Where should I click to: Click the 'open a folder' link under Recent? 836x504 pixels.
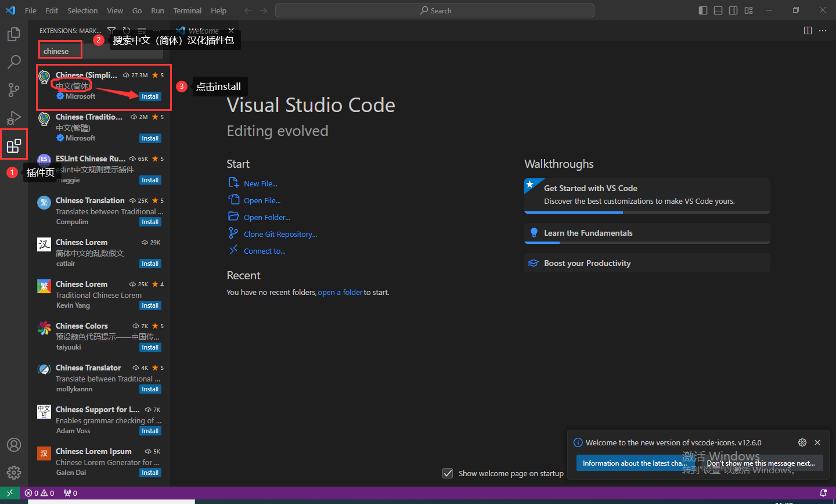340,292
